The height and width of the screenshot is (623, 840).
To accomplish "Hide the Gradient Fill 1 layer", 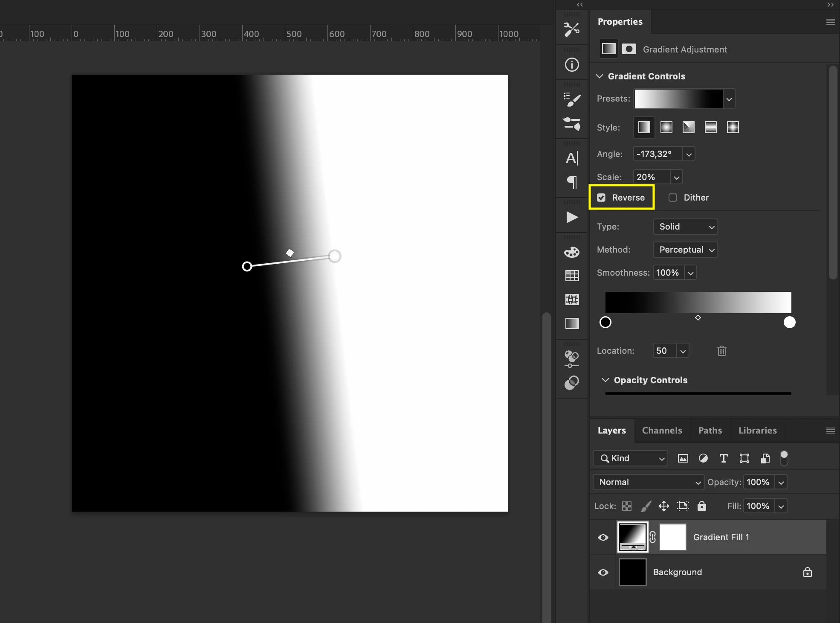I will pyautogui.click(x=603, y=537).
